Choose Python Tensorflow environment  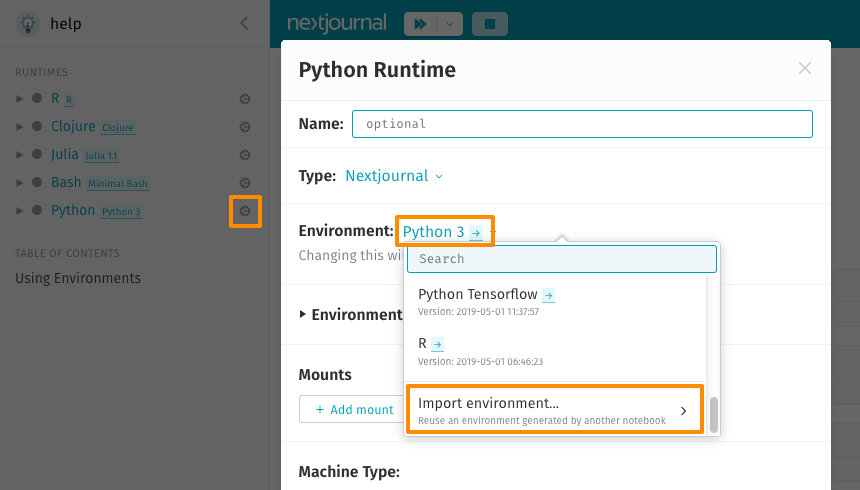(478, 295)
